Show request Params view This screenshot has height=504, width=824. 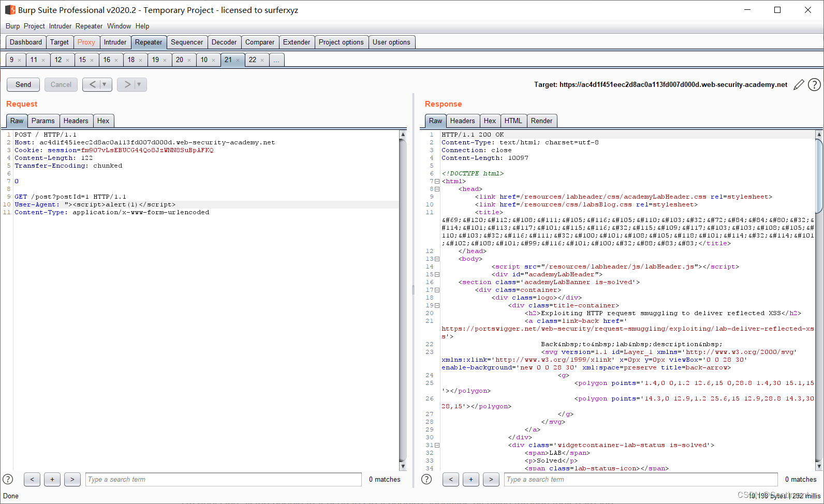(x=43, y=121)
